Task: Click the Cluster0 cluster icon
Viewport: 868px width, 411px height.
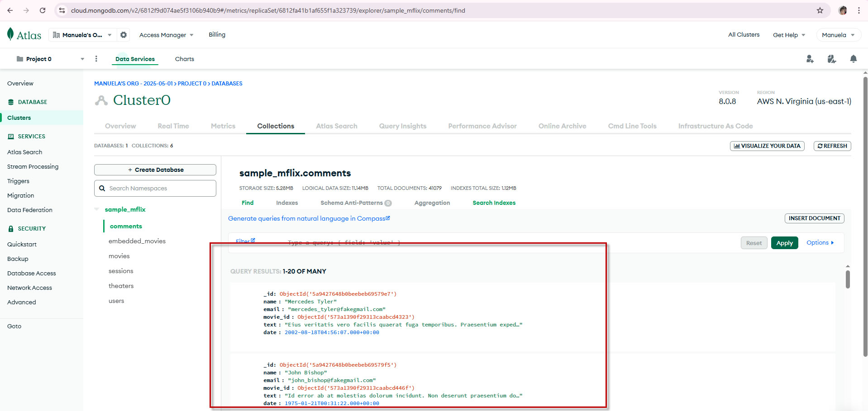Action: pyautogui.click(x=101, y=100)
